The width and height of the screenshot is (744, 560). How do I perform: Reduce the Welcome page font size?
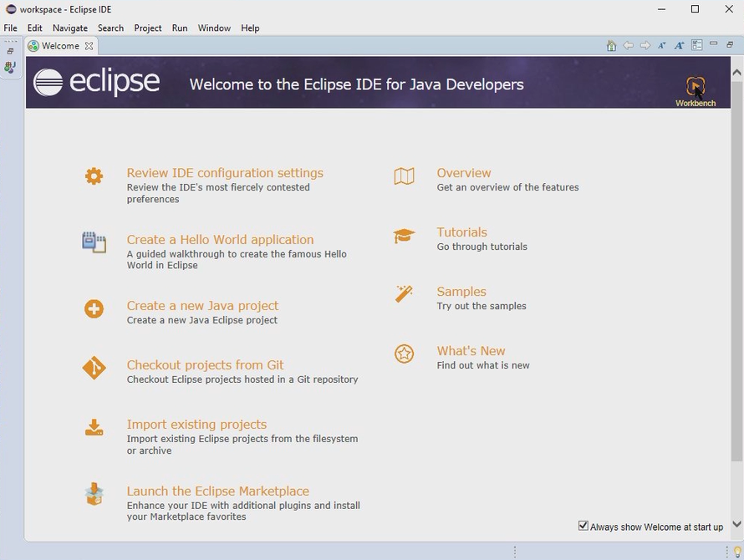[x=661, y=46]
